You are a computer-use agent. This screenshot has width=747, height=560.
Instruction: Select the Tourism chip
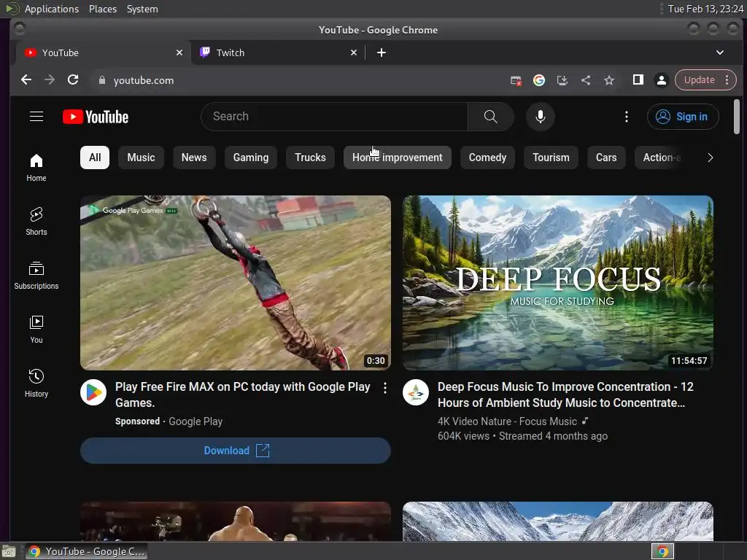tap(551, 157)
